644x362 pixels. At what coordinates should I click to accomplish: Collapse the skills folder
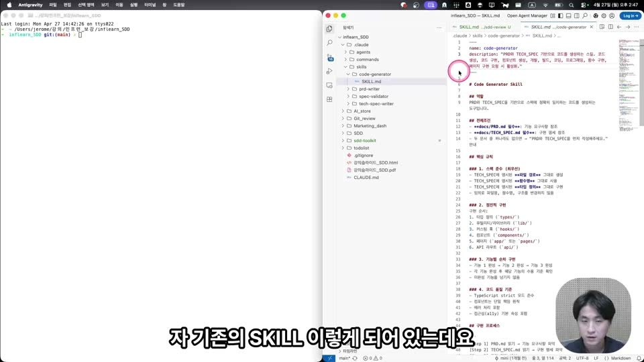[x=346, y=66]
